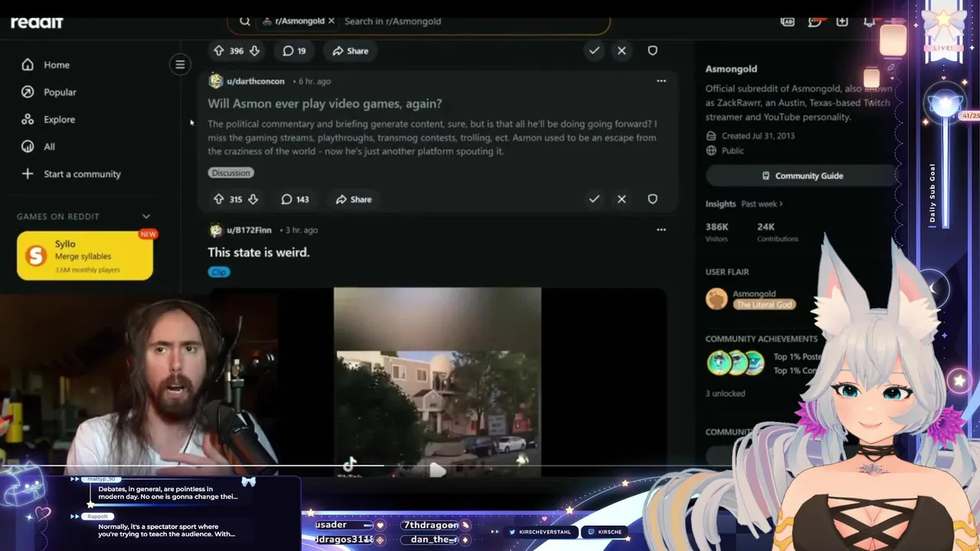Click the Asmongold community title
The width and height of the screenshot is (980, 551).
730,69
